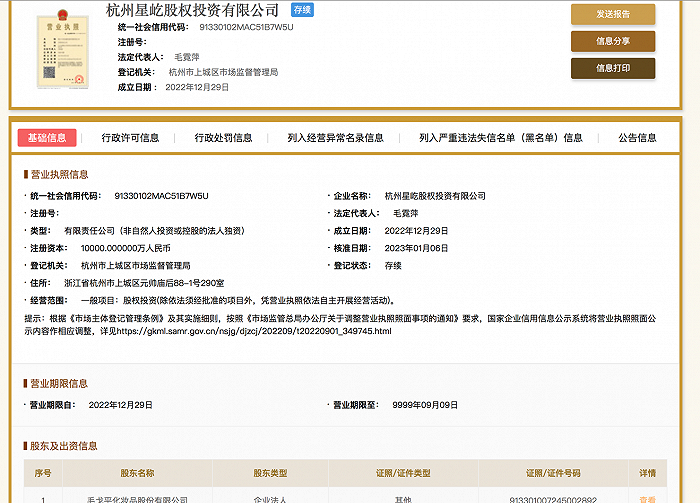Click the 存续 status badge beside company name
Screen dimensions: 700x503
302,10
